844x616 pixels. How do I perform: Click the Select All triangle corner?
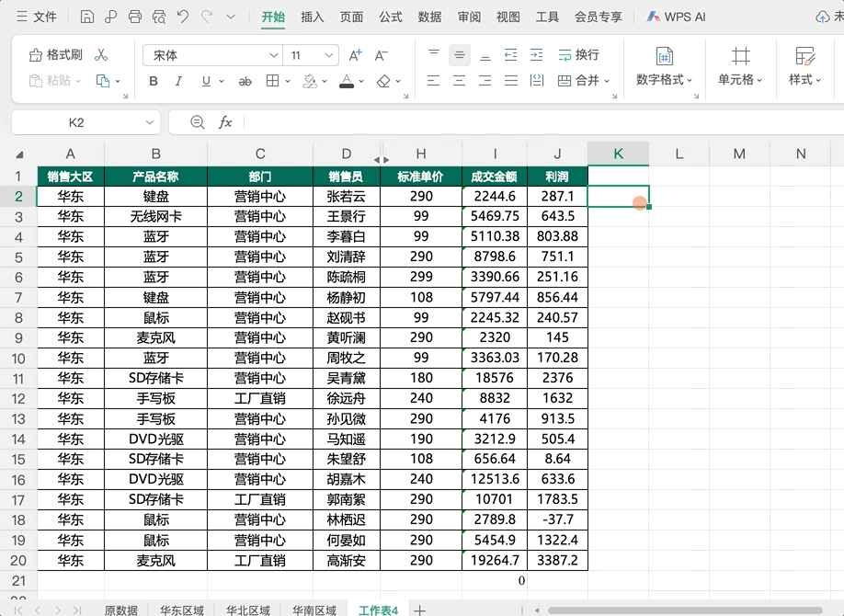(x=19, y=154)
